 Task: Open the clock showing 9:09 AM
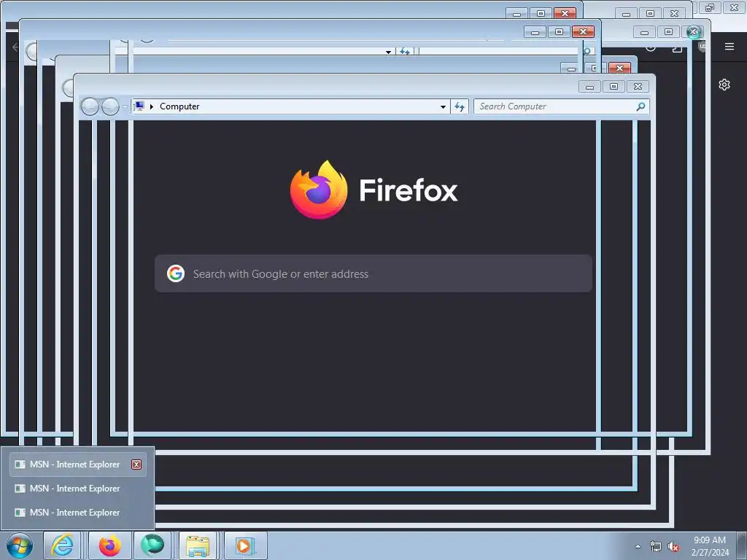[710, 546]
